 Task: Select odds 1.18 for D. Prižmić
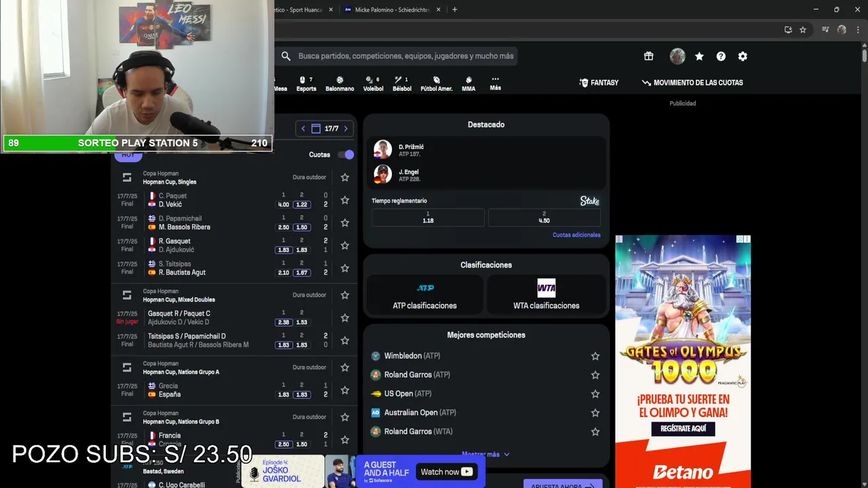428,217
